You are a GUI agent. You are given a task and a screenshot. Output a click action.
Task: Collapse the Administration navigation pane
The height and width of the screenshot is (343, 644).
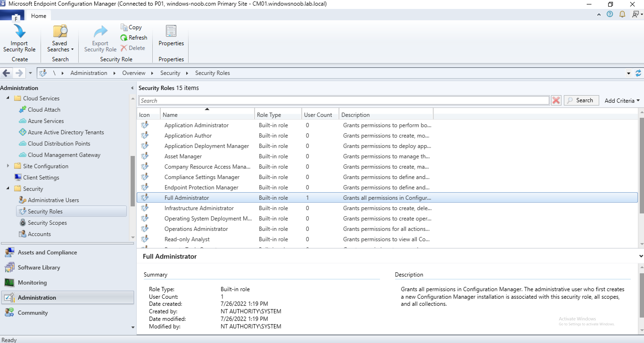(132, 88)
